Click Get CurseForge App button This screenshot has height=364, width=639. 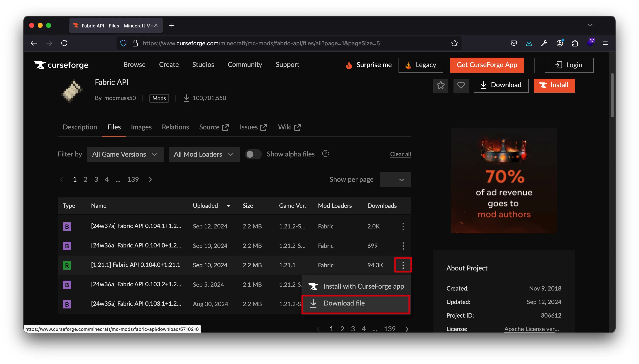[487, 65]
